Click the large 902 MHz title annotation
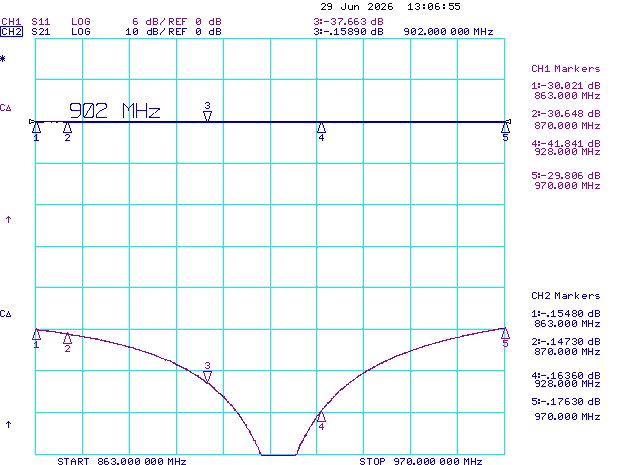This screenshot has width=640, height=465. pos(115,111)
